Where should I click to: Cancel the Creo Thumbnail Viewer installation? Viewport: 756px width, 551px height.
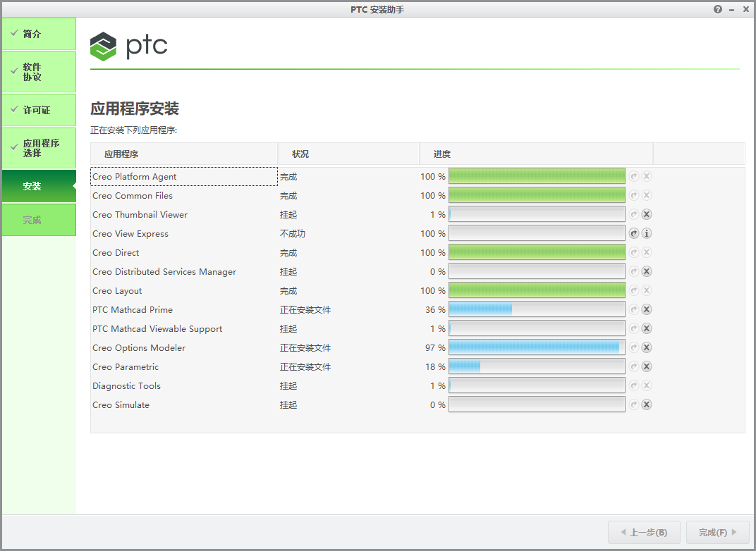pos(647,214)
